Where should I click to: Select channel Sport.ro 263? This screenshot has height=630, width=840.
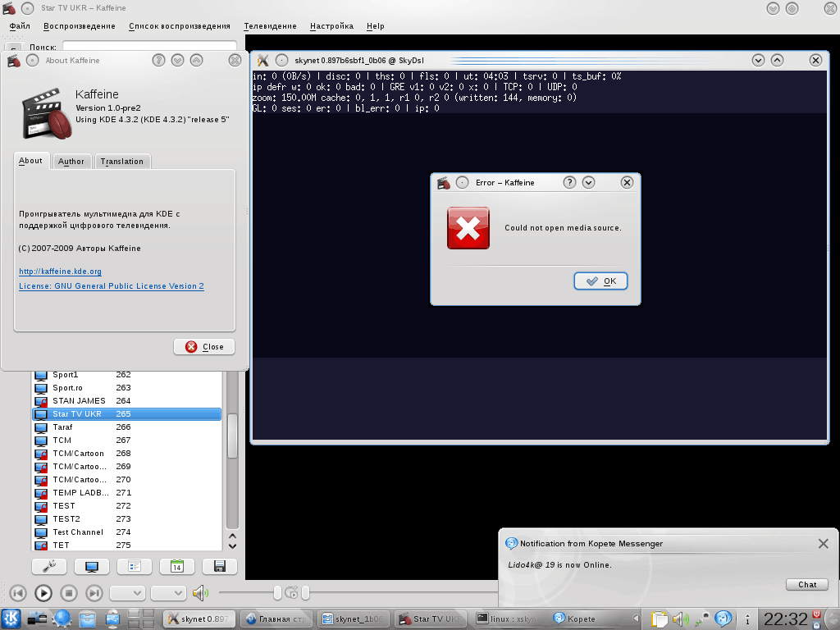coord(127,388)
